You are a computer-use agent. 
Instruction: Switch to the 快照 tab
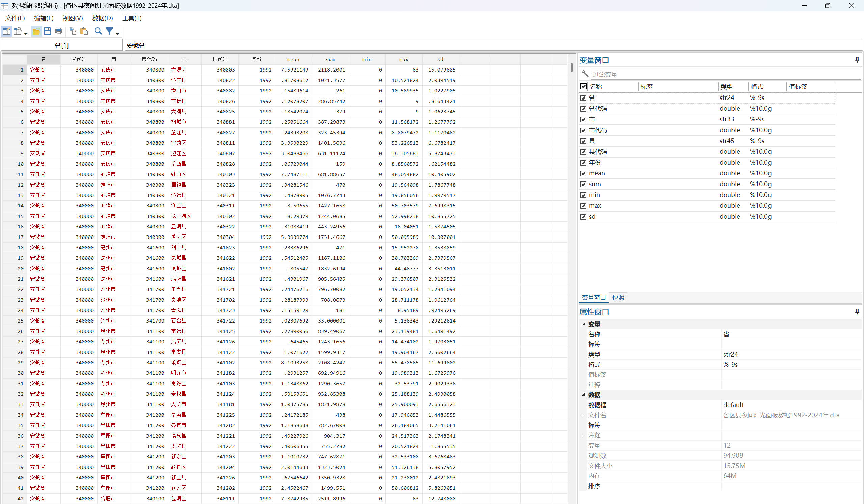[x=618, y=298]
